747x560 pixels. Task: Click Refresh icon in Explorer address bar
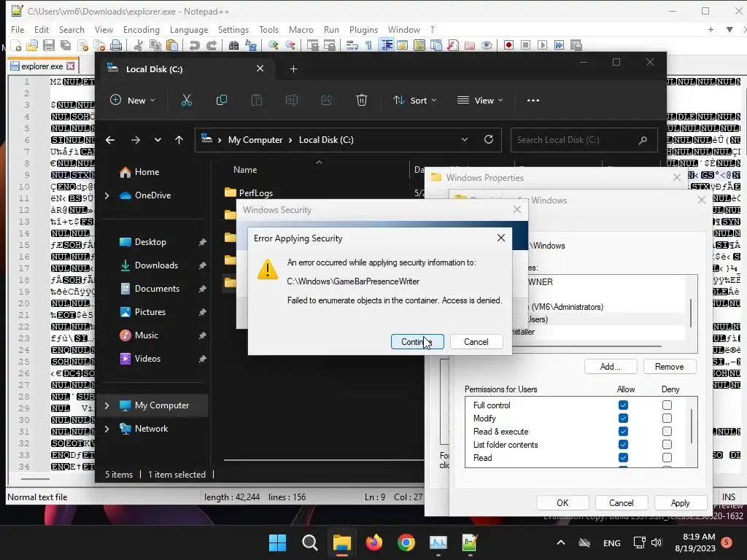pyautogui.click(x=488, y=139)
